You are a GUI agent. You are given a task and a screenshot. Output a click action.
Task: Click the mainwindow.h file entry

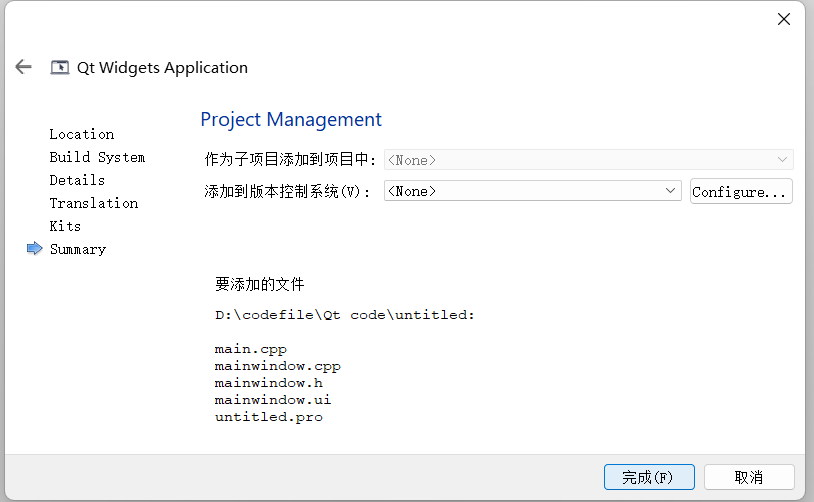pos(268,383)
